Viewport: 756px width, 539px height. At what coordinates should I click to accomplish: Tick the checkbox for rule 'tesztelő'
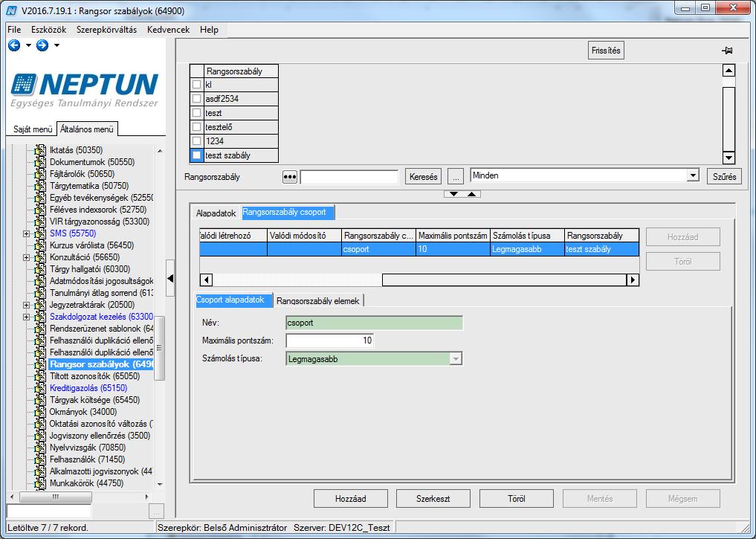tap(197, 127)
